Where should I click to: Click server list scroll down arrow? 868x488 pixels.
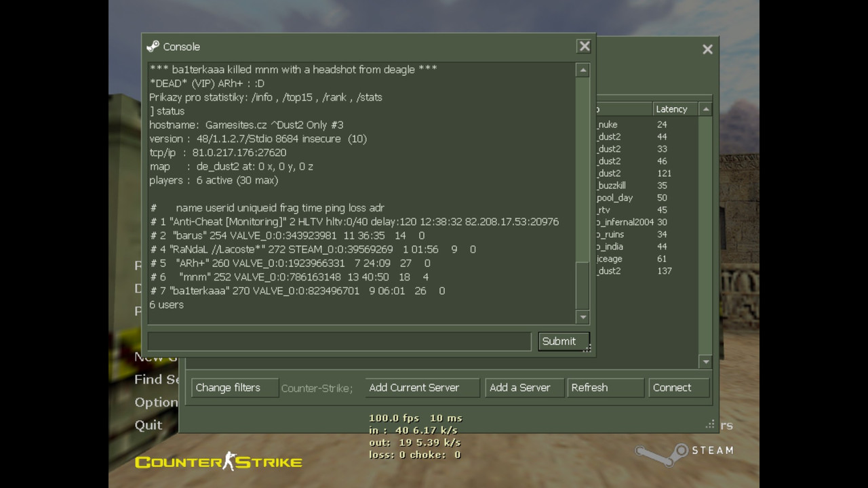click(706, 362)
